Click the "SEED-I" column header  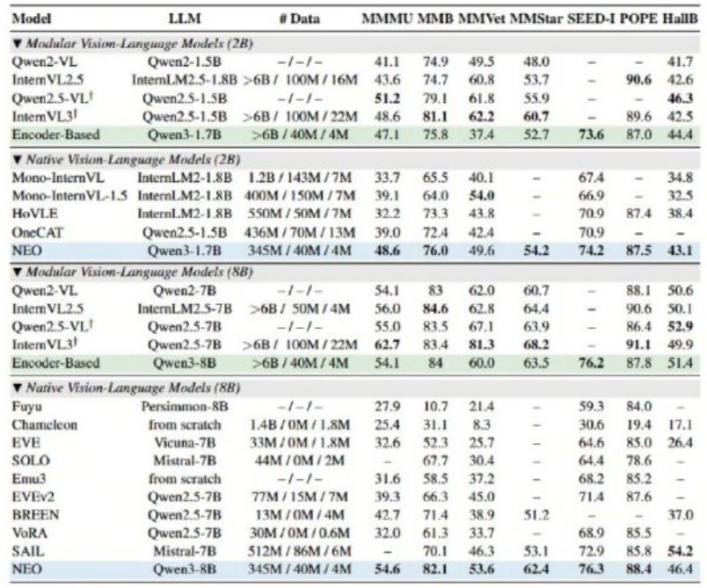click(x=591, y=19)
